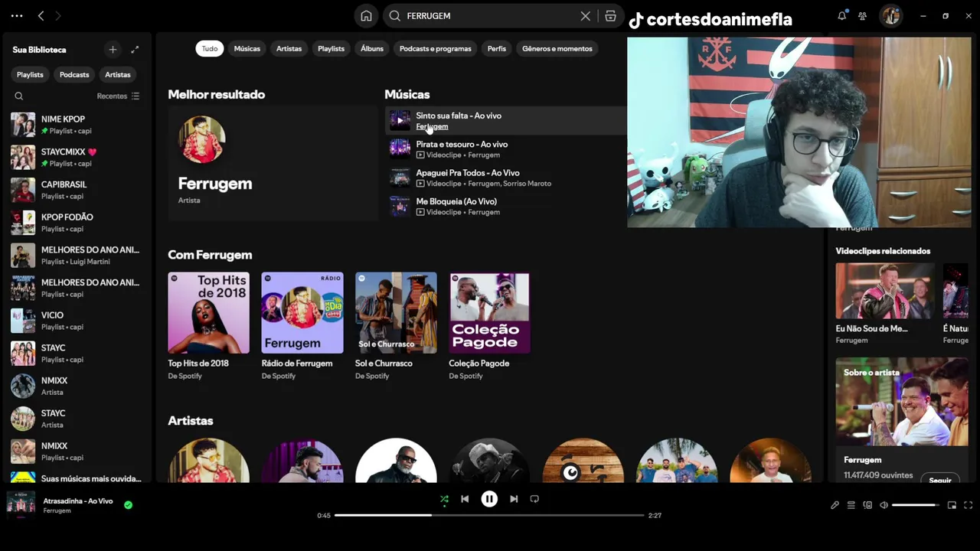Image resolution: width=980 pixels, height=551 pixels.
Task: Enter fullscreen player mode
Action: 968,505
